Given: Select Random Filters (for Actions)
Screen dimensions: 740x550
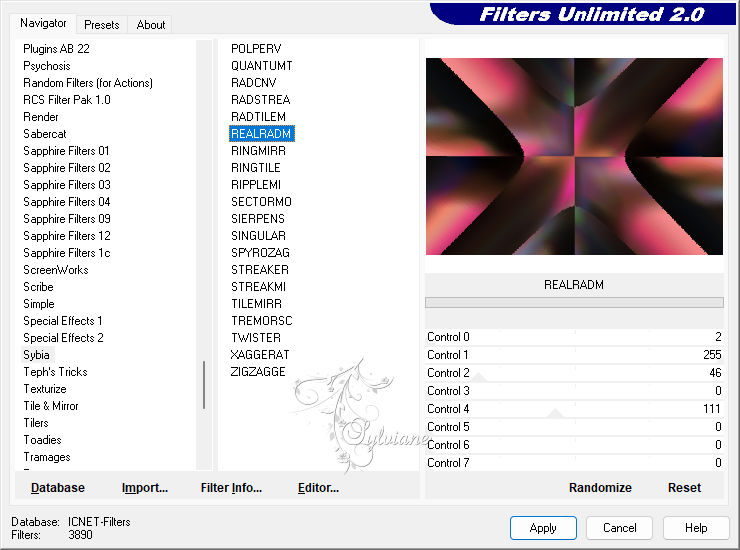Looking at the screenshot, I should (88, 83).
